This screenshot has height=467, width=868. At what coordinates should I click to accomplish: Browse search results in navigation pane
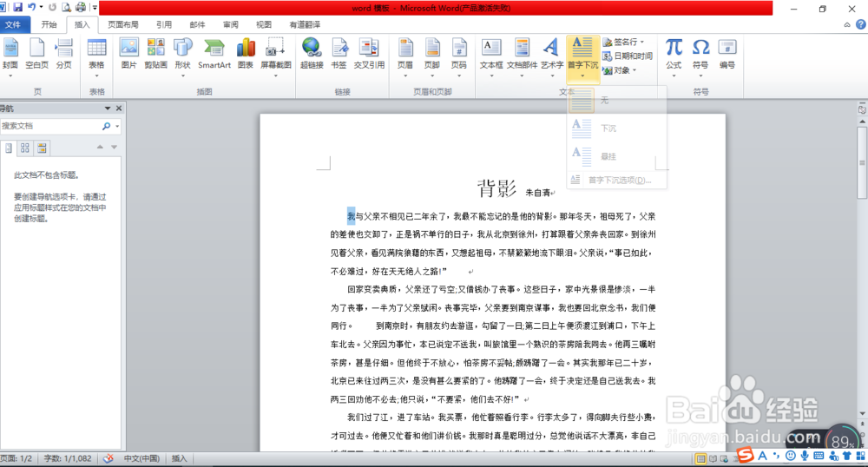(x=42, y=148)
